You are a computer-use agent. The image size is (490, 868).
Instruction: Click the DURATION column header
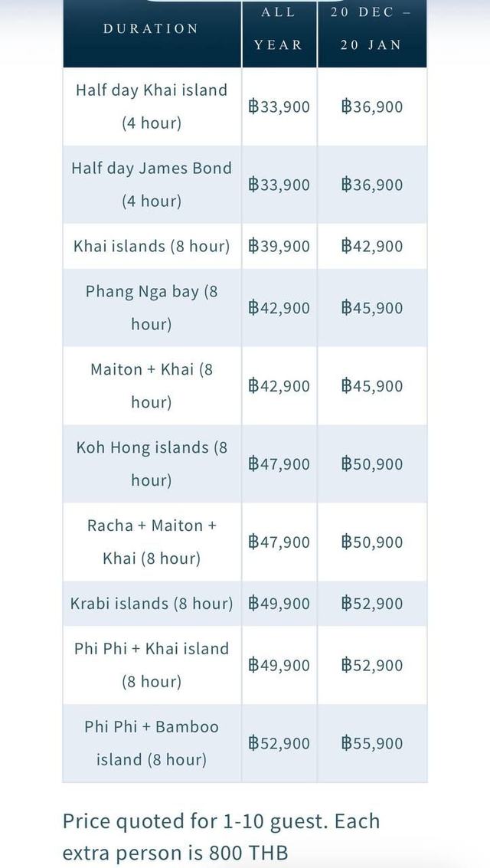(150, 29)
